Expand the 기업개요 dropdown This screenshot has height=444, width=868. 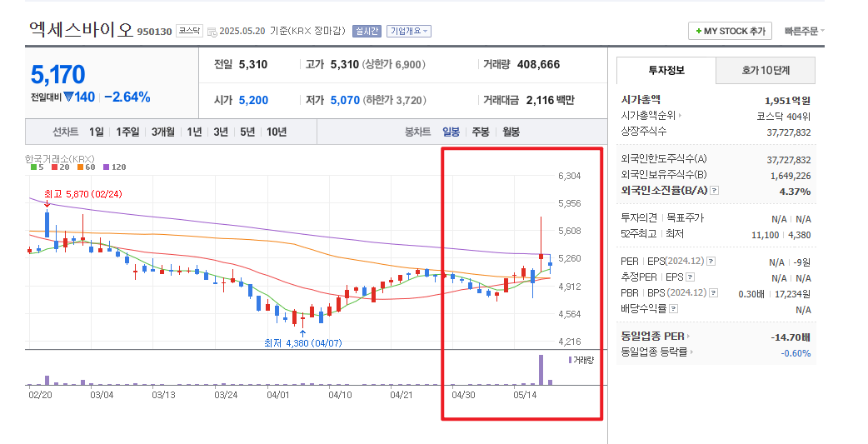[409, 31]
